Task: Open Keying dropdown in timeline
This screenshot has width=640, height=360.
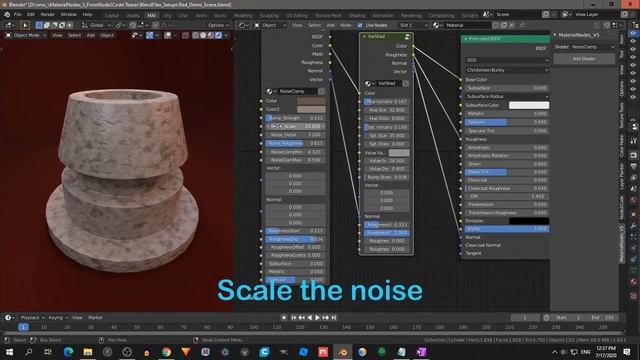Action: pos(58,318)
